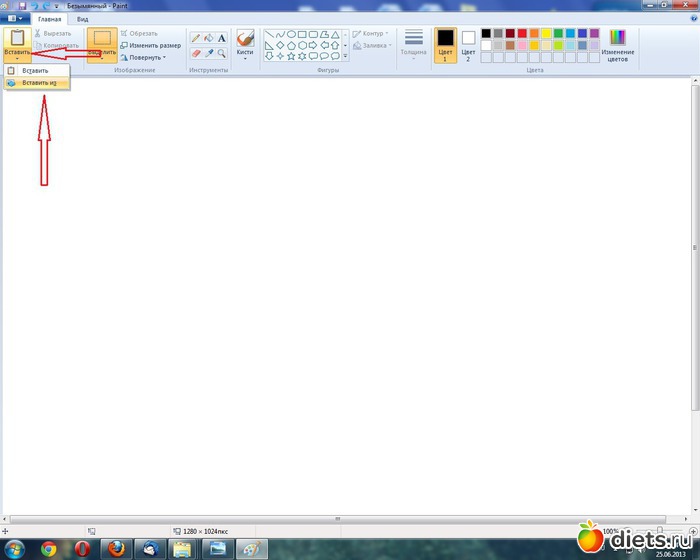Select the Fill with color bucket tool
Image resolution: width=700 pixels, height=560 pixels.
coord(209,38)
